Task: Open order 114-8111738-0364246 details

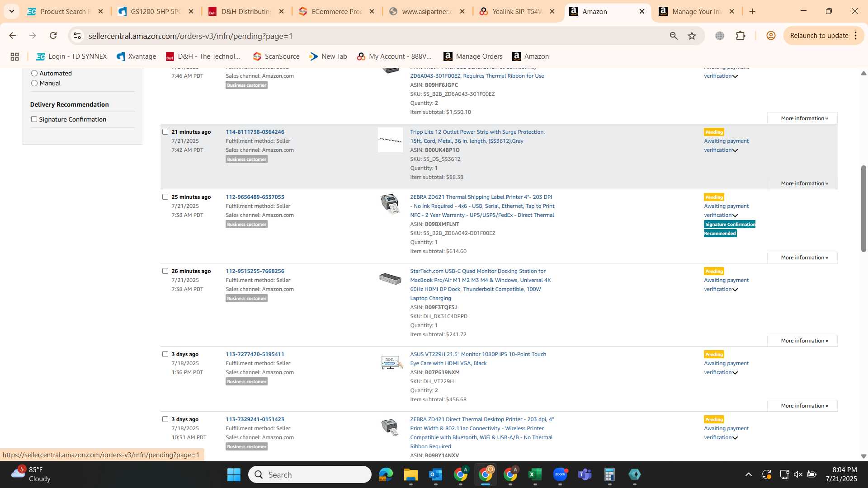Action: (x=255, y=132)
